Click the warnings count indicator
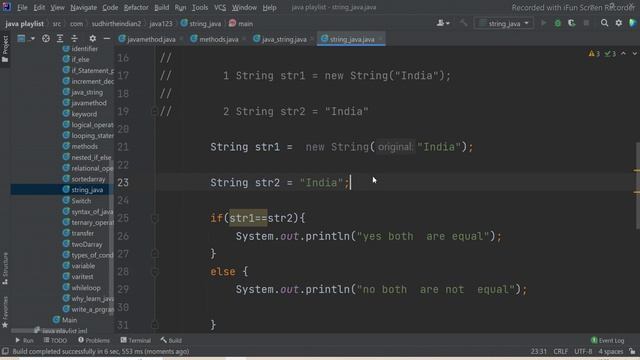 pos(594,53)
